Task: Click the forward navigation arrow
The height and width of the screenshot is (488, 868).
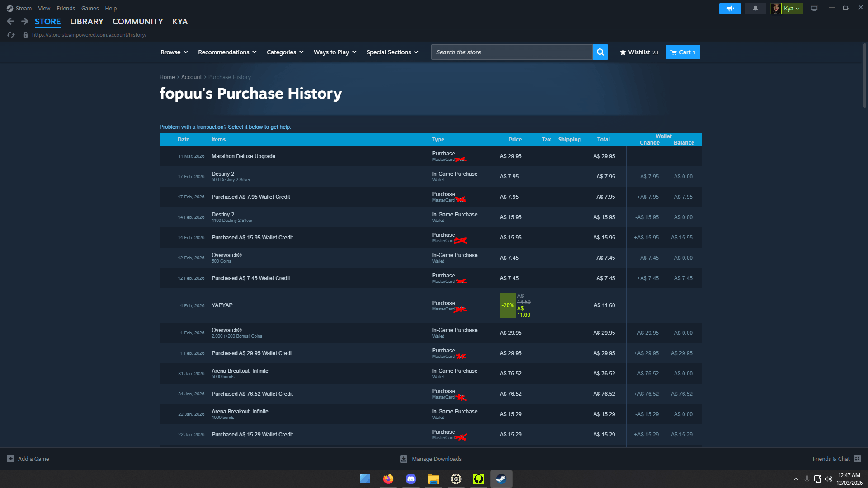Action: click(25, 21)
